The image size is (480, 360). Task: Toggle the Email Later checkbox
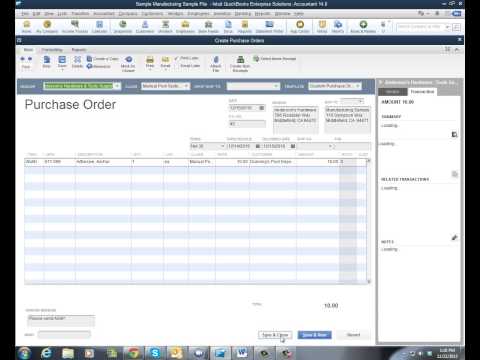(177, 66)
